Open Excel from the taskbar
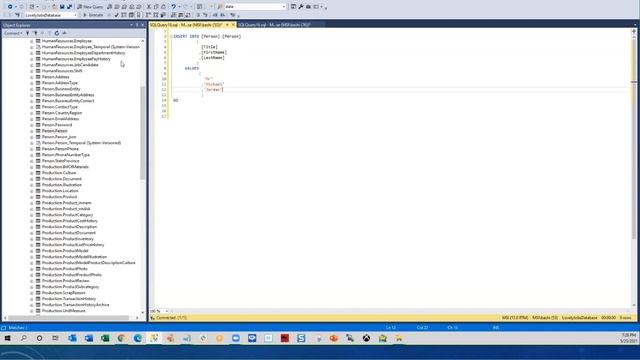The width and height of the screenshot is (640, 360). [105, 338]
